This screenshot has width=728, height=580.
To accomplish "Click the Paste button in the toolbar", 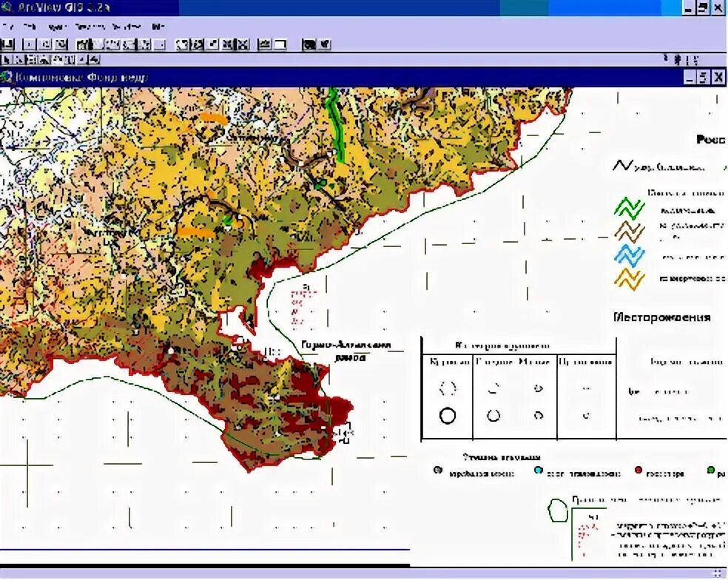I will 61,44.
